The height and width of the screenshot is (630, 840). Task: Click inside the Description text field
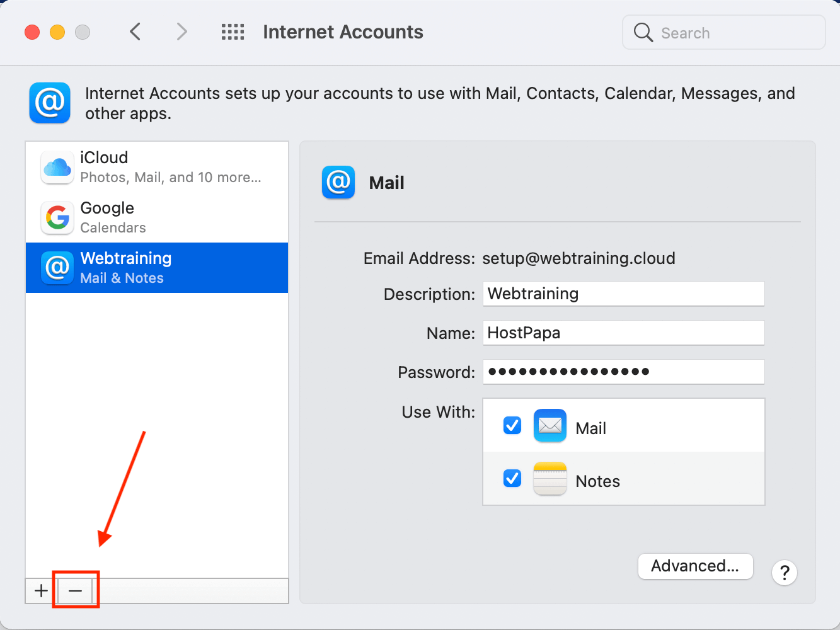(623, 294)
